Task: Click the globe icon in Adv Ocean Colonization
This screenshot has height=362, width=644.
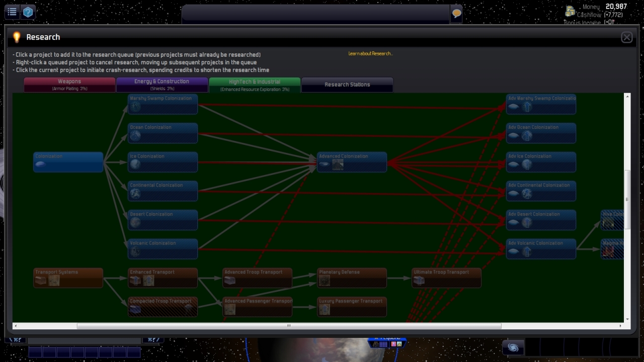Action: pos(527,136)
